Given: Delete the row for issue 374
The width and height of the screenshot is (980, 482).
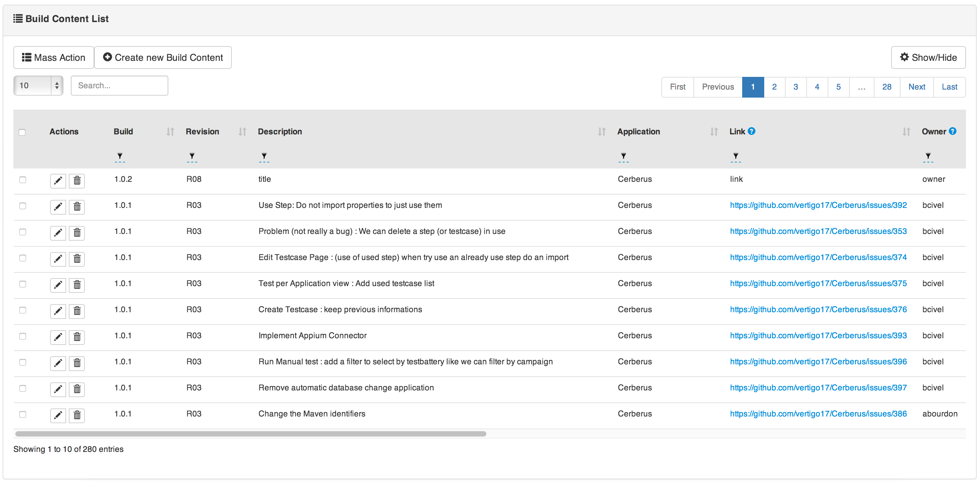Looking at the screenshot, I should point(77,259).
